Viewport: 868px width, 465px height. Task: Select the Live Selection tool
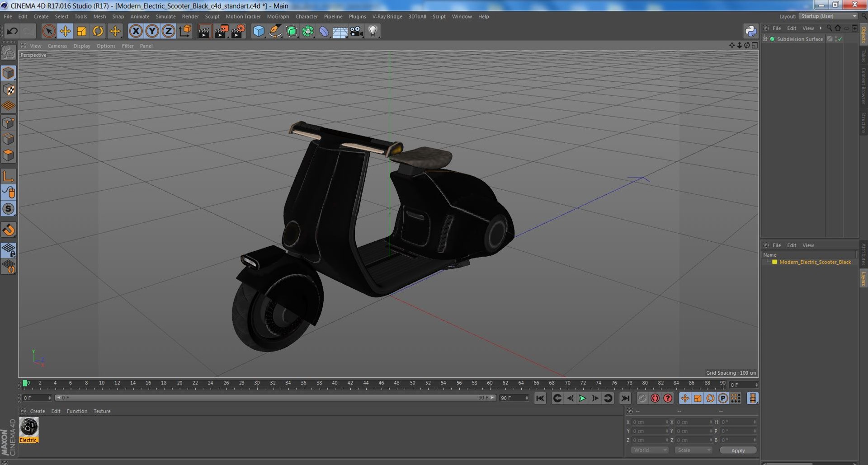point(48,31)
